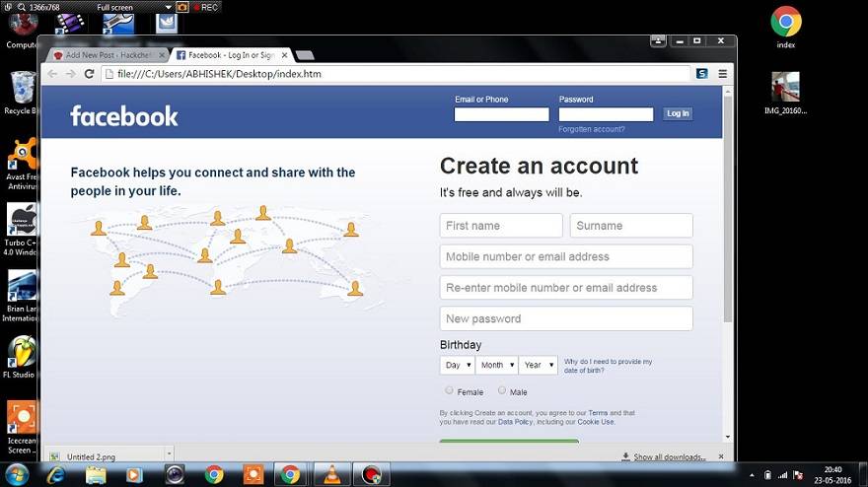Open the FL Studio desktop shortcut
Viewport: 868px width, 487px height.
coord(21,357)
